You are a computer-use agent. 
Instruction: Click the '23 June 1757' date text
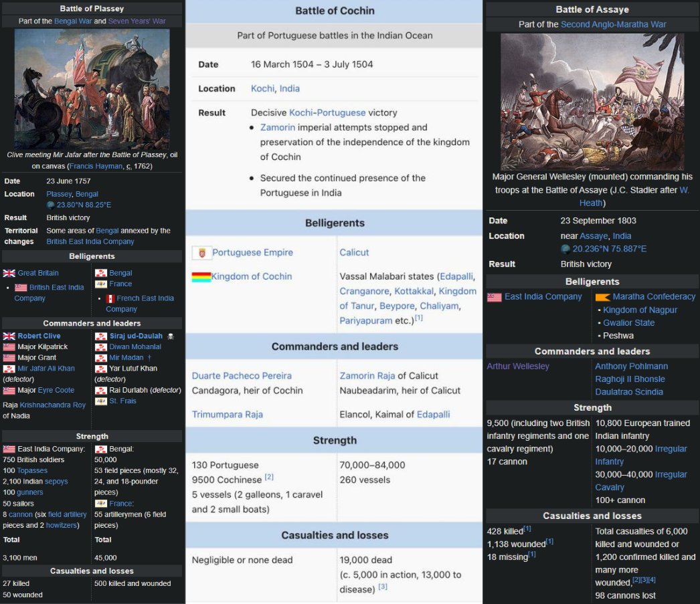[x=68, y=181]
